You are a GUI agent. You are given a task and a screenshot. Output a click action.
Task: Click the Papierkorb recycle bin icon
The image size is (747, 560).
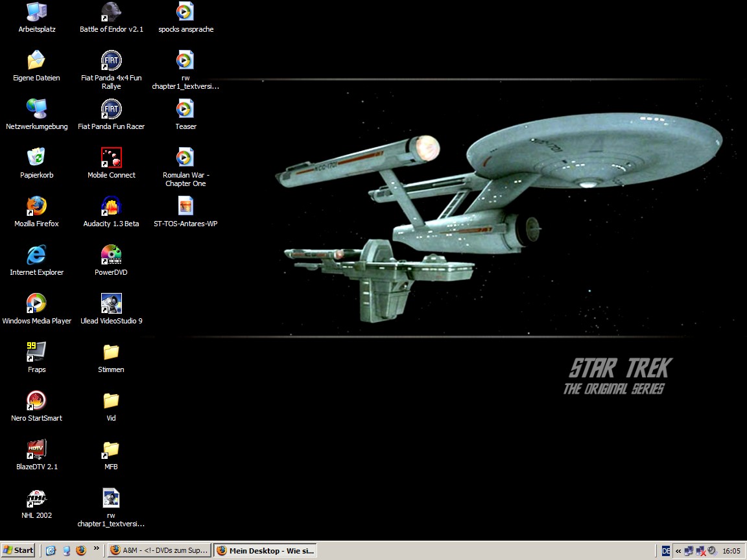[x=36, y=158]
